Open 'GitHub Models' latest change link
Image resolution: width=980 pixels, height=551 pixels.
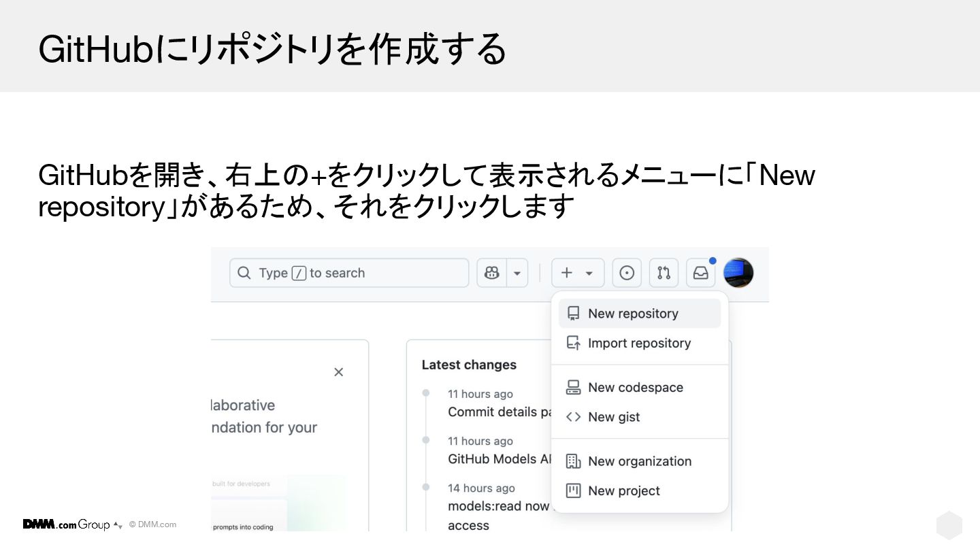point(500,459)
